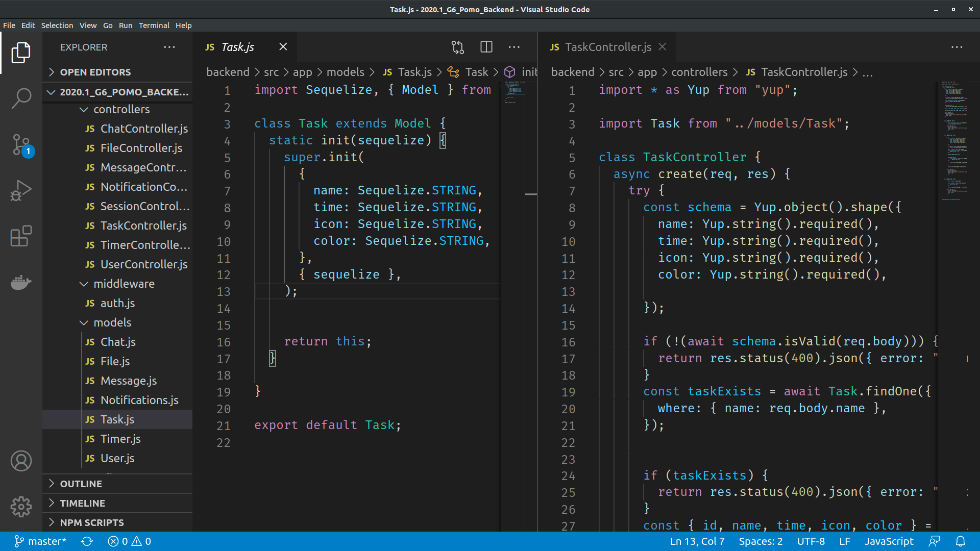The height and width of the screenshot is (551, 980).
Task: Expand the OUTLINE section
Action: [x=117, y=484]
